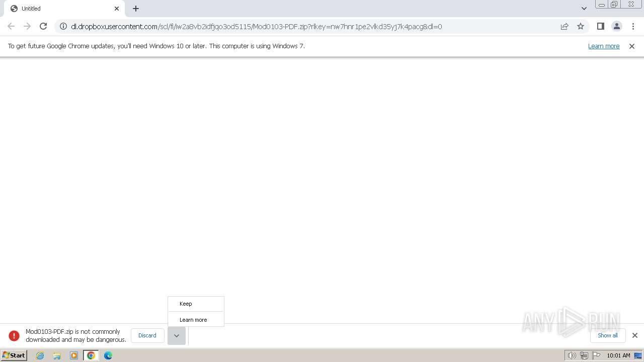Open File Explorer from the taskbar
This screenshot has width=644, height=362.
click(57, 355)
